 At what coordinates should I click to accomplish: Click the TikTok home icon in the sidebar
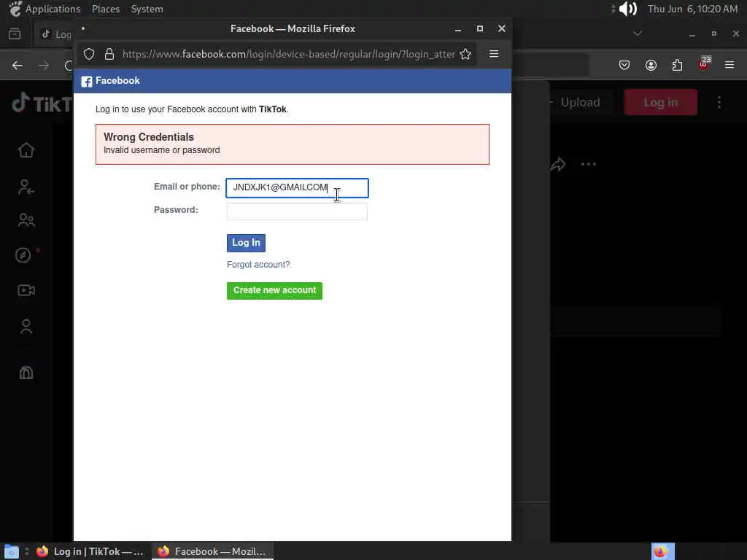pyautogui.click(x=26, y=150)
